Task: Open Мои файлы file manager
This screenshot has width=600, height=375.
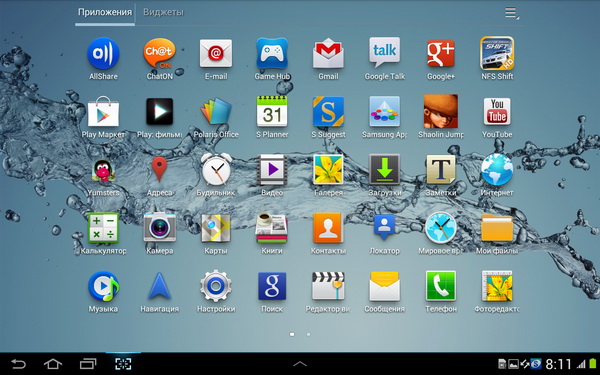Action: (x=497, y=228)
